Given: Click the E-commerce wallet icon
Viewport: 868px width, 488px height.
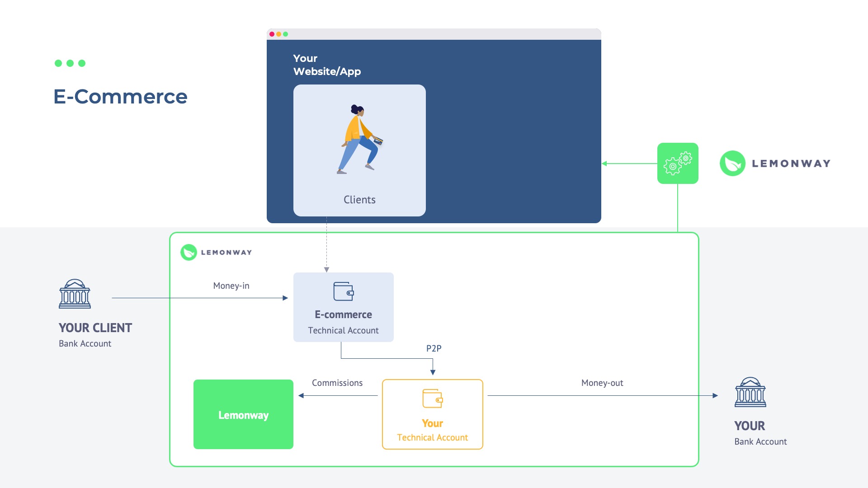Looking at the screenshot, I should coord(344,291).
